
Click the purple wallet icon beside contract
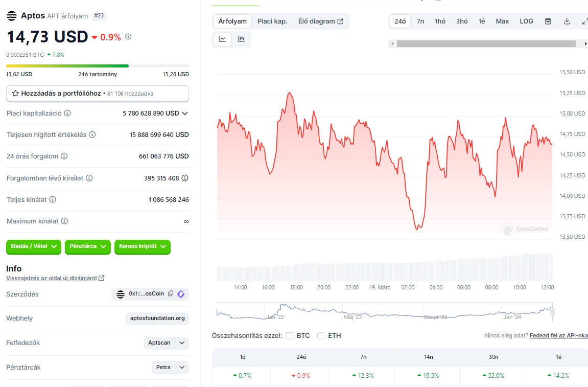181,294
